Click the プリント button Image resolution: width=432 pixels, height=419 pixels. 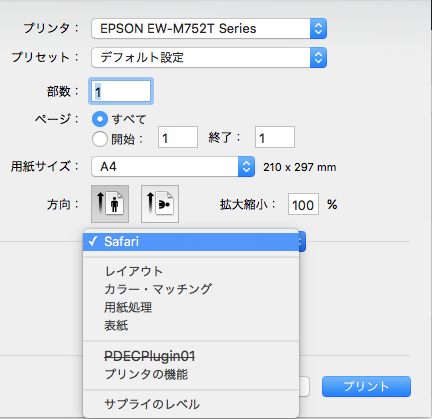point(366,386)
